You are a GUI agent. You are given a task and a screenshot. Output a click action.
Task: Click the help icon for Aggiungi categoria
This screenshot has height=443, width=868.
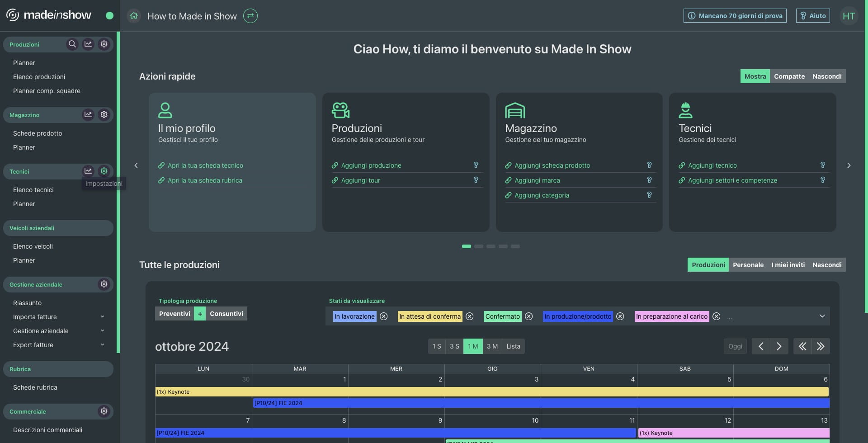tap(649, 195)
